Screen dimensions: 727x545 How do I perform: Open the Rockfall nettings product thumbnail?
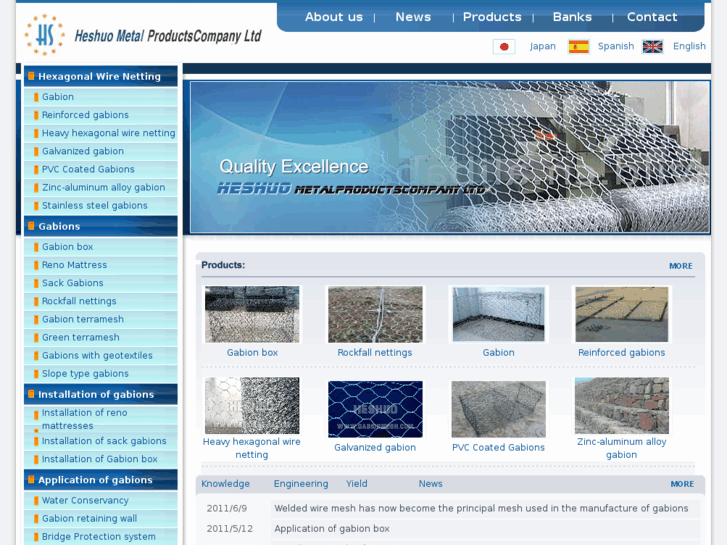click(x=375, y=314)
